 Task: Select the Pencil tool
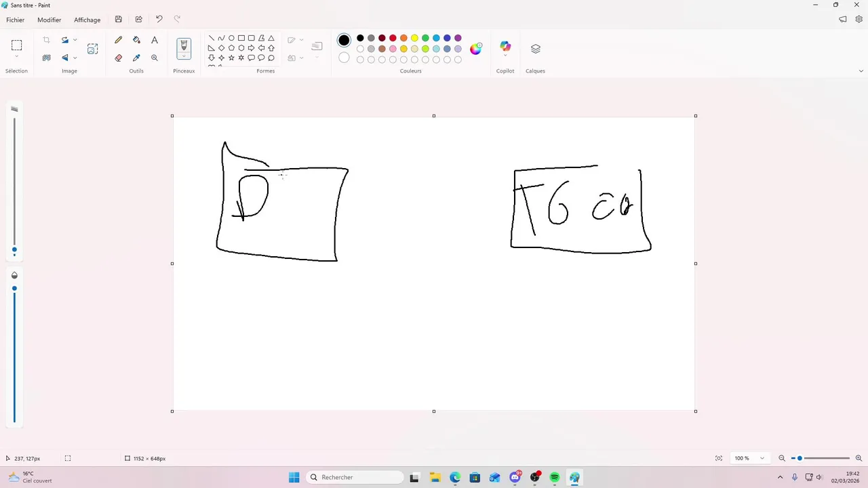119,40
